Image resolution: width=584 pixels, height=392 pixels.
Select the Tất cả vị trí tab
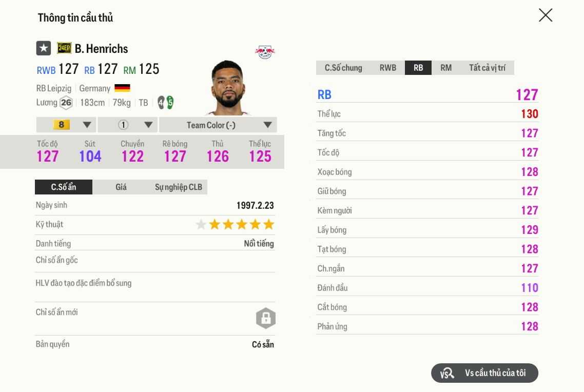pyautogui.click(x=487, y=68)
